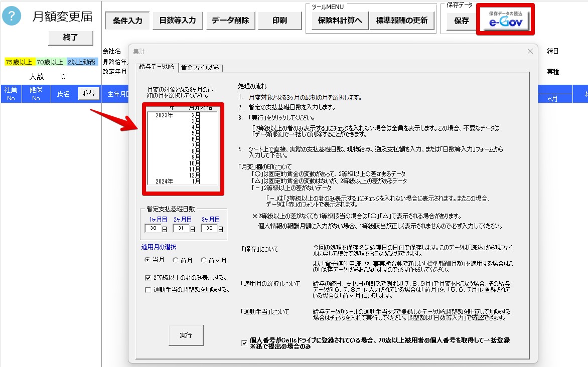588x367 pixels.
Task: Click the 氏名 column header
Action: click(x=63, y=94)
